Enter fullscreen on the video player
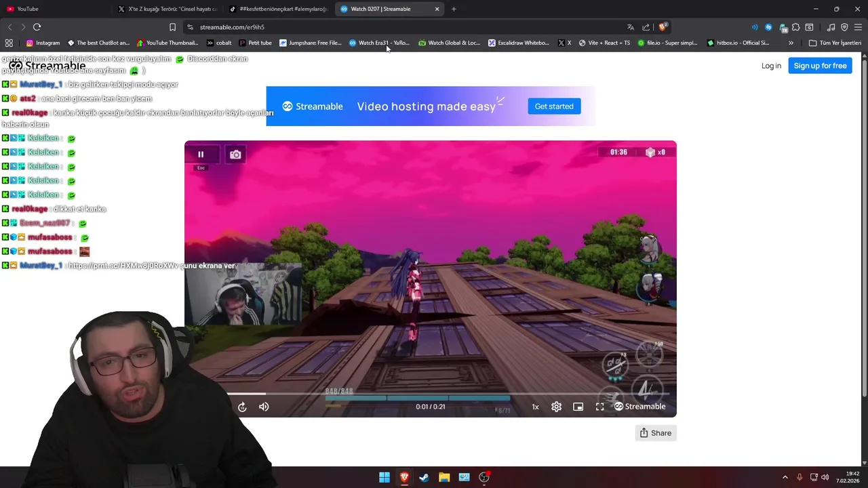The width and height of the screenshot is (868, 488). tap(599, 407)
